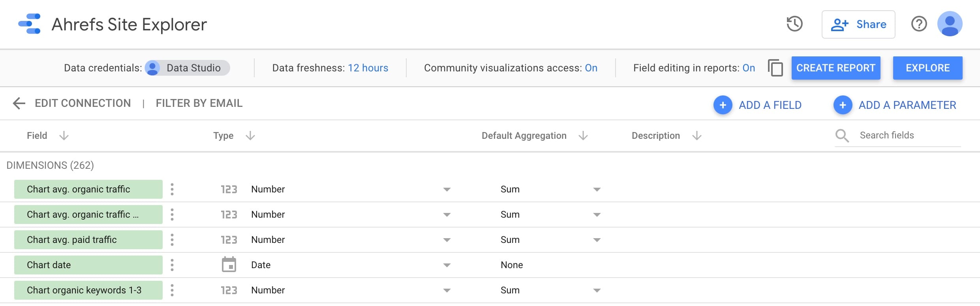
Task: Expand type dropdown for Chart organic keywords 1-3
Action: (447, 290)
